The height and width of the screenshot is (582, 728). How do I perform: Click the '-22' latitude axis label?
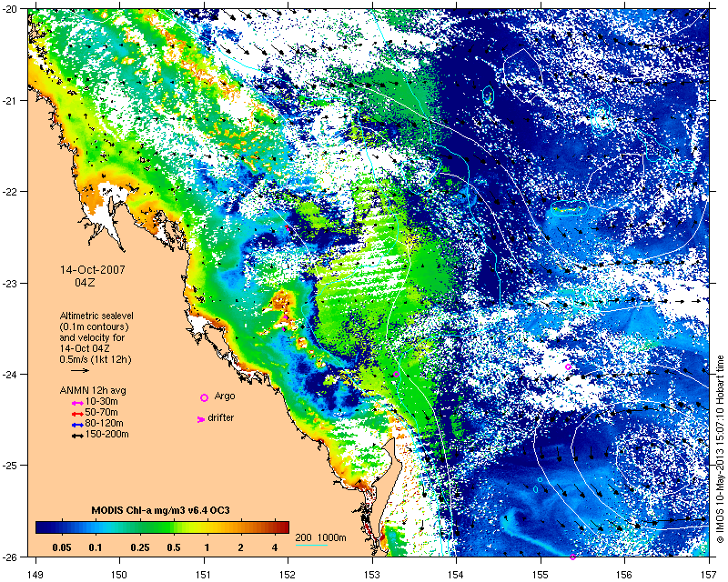click(x=11, y=192)
